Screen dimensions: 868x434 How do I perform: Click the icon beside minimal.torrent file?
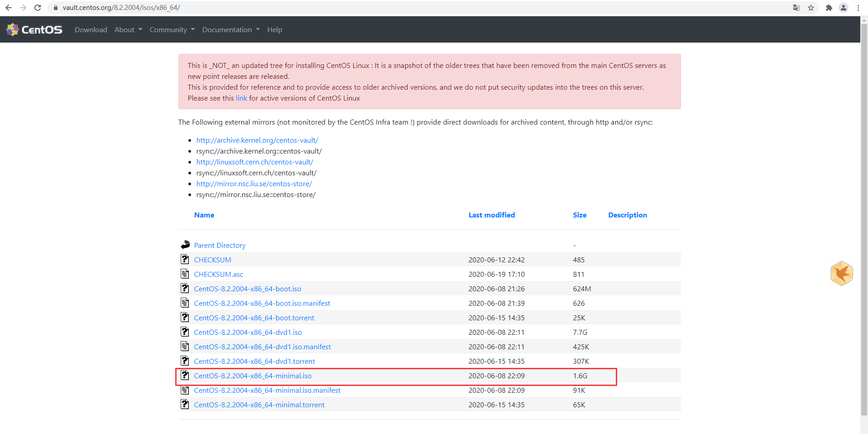[x=185, y=404]
